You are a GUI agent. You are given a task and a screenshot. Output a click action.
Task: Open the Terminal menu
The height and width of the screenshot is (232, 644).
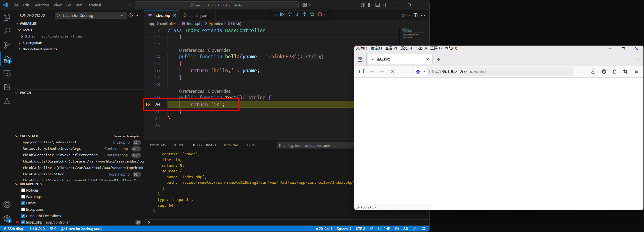coord(94,5)
